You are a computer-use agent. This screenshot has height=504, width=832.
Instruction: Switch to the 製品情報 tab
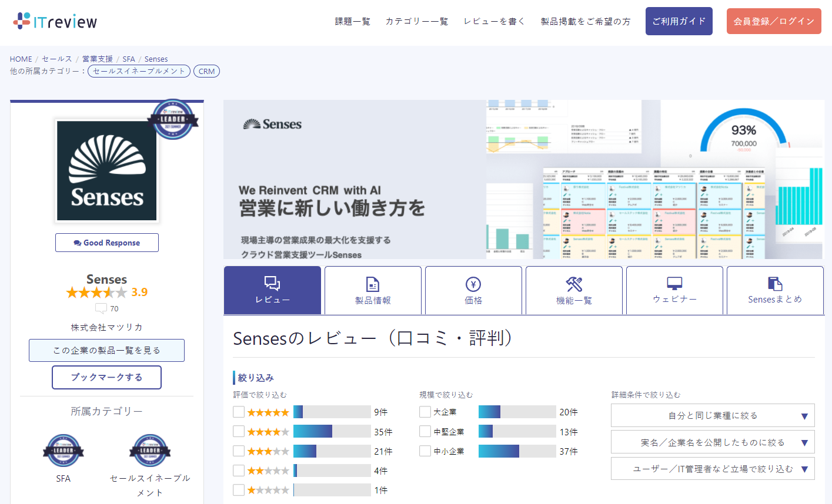(x=373, y=290)
